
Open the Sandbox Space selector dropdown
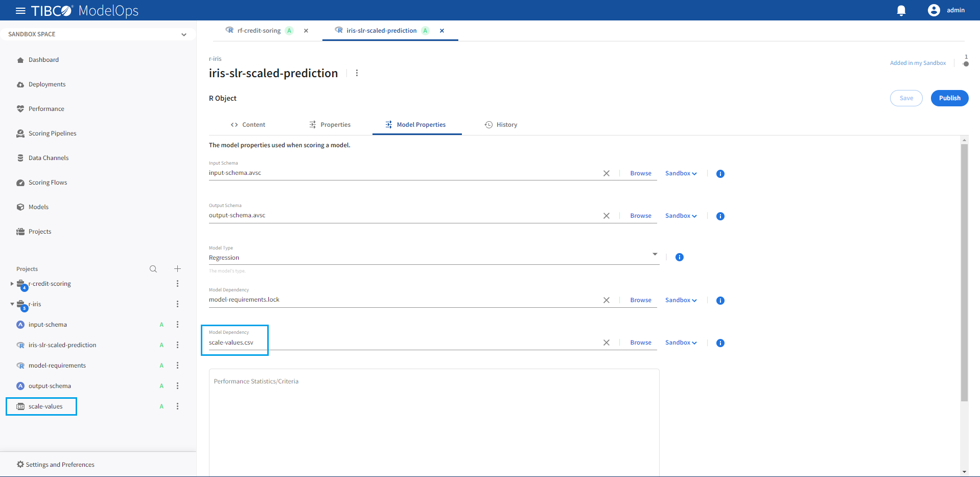point(184,35)
